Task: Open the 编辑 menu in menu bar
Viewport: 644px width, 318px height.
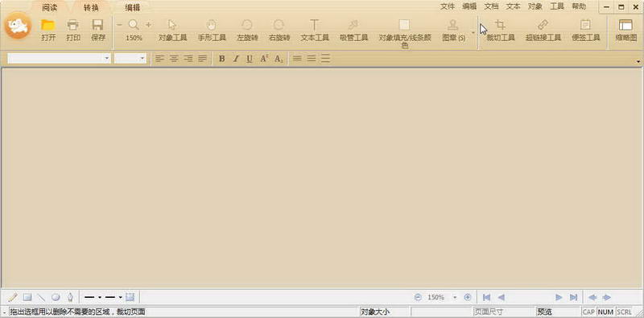Action: (x=469, y=6)
